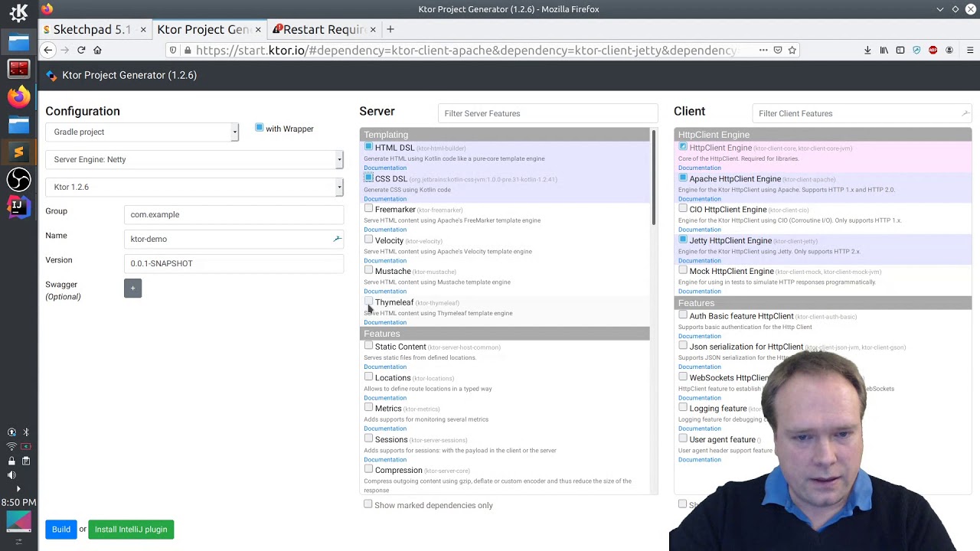Reload the current page
This screenshot has width=980, height=551.
[x=81, y=51]
